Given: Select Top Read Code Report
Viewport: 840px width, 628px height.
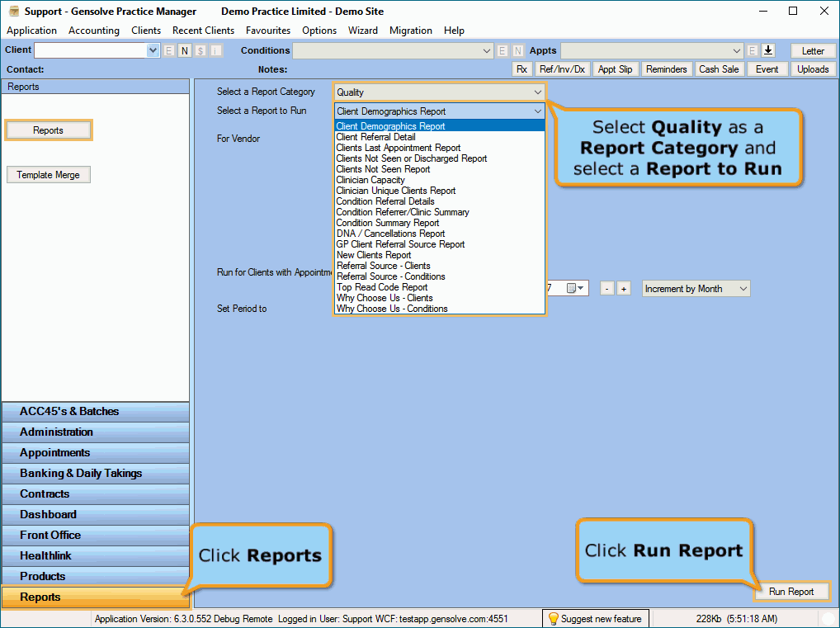Looking at the screenshot, I should tap(439, 287).
